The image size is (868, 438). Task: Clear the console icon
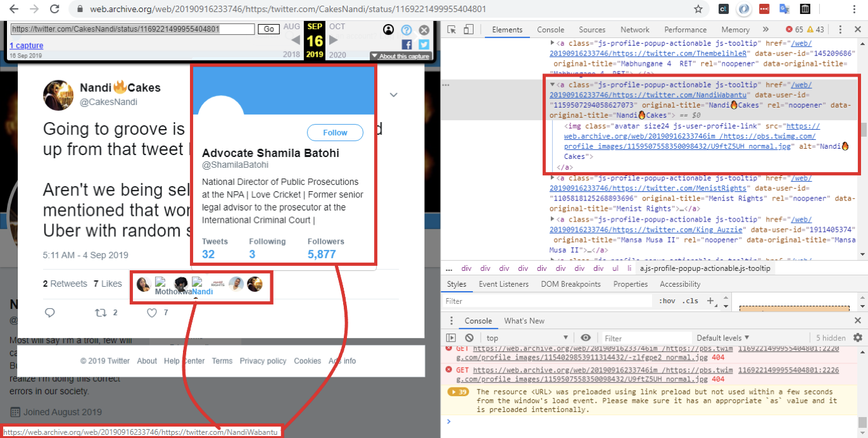469,338
